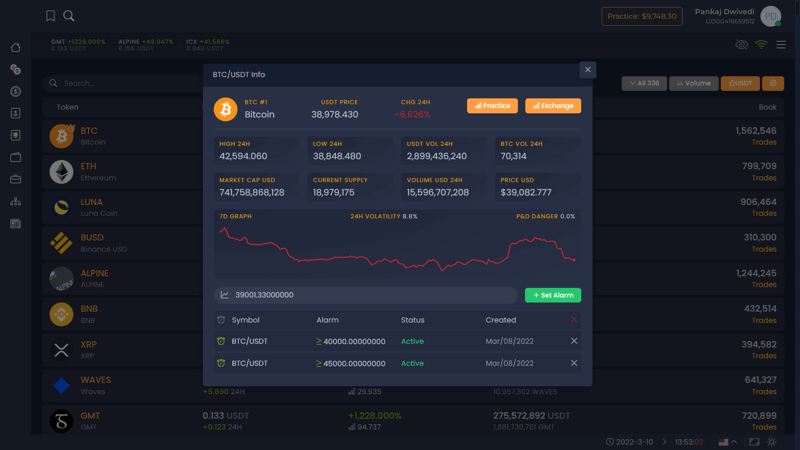Select the BTC Bitcoin row
Screen dimensions: 800x450
[413, 136]
